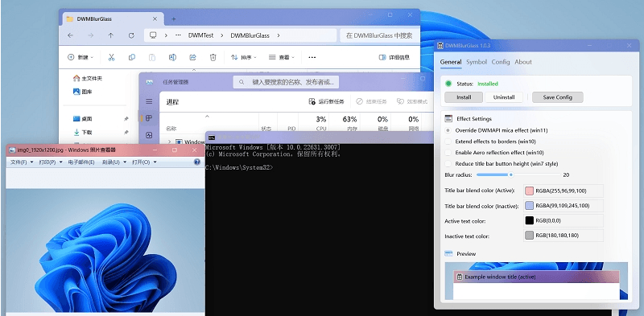Open Desktop in File Explorer sidebar
The width and height of the screenshot is (644, 316).
(x=83, y=119)
